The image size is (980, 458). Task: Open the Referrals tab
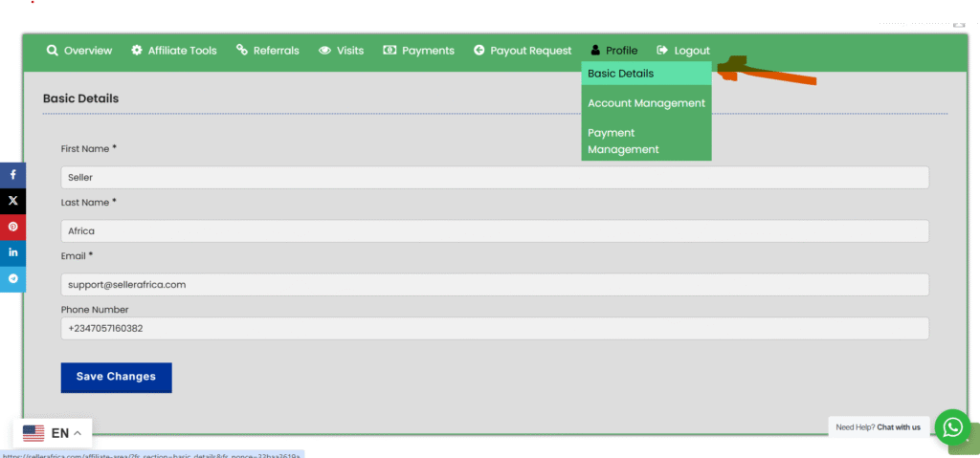tap(268, 51)
